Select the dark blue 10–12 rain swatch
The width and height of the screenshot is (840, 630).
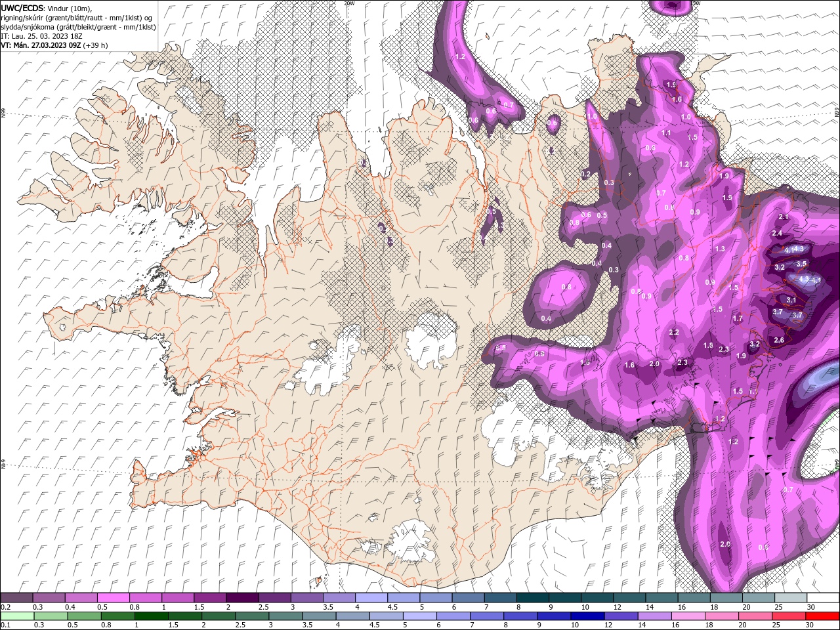click(588, 616)
